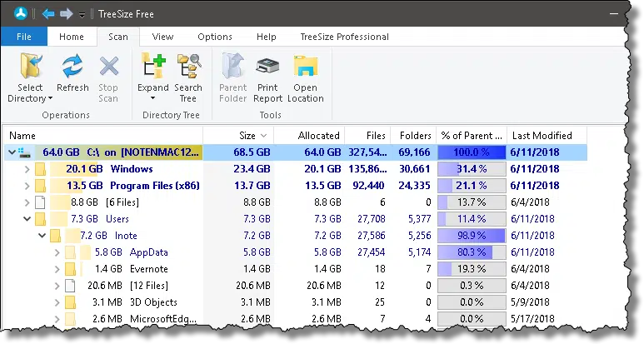The height and width of the screenshot is (344, 644).
Task: Expand the 3D Objects folder node
Action: (57, 302)
